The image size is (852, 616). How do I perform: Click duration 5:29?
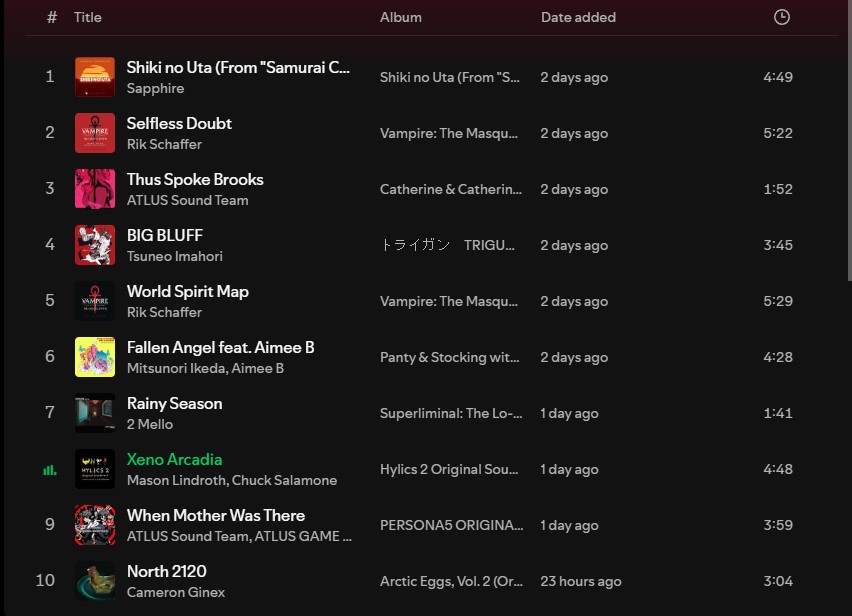(778, 301)
